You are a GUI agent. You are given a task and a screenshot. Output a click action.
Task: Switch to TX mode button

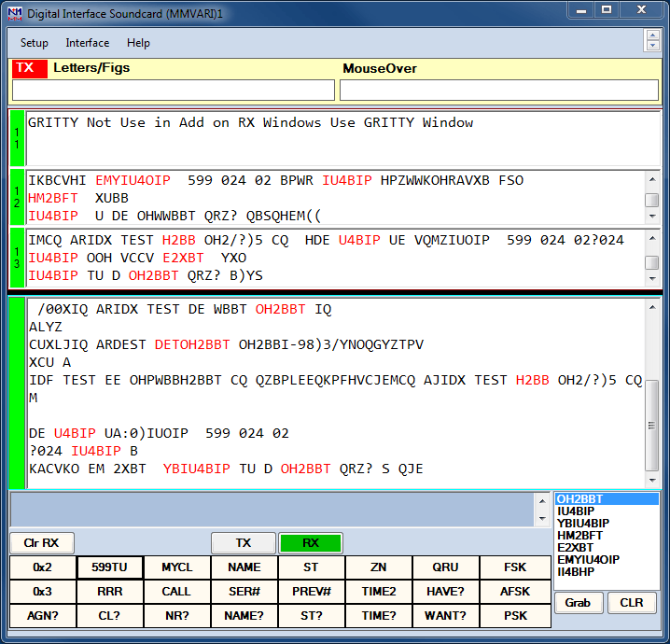(244, 542)
